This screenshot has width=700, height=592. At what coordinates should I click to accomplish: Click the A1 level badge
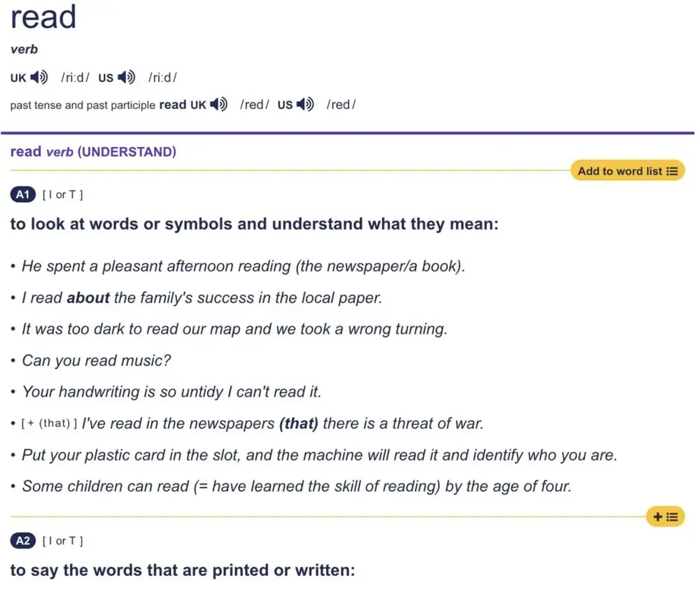23,195
